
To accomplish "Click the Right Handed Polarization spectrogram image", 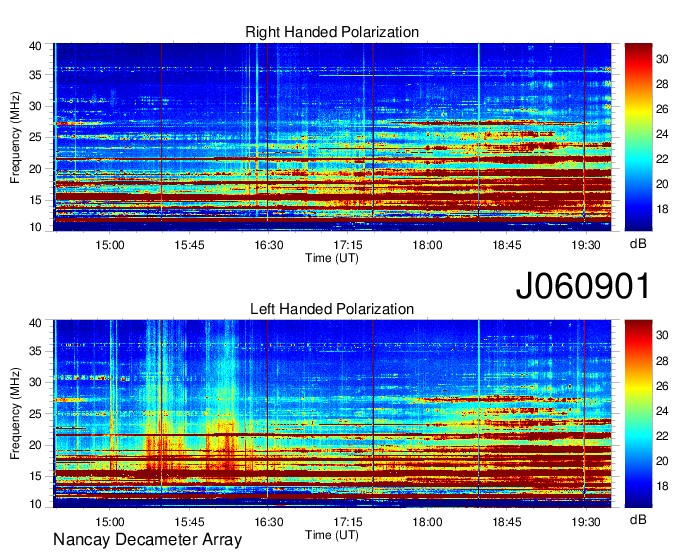I will point(332,137).
